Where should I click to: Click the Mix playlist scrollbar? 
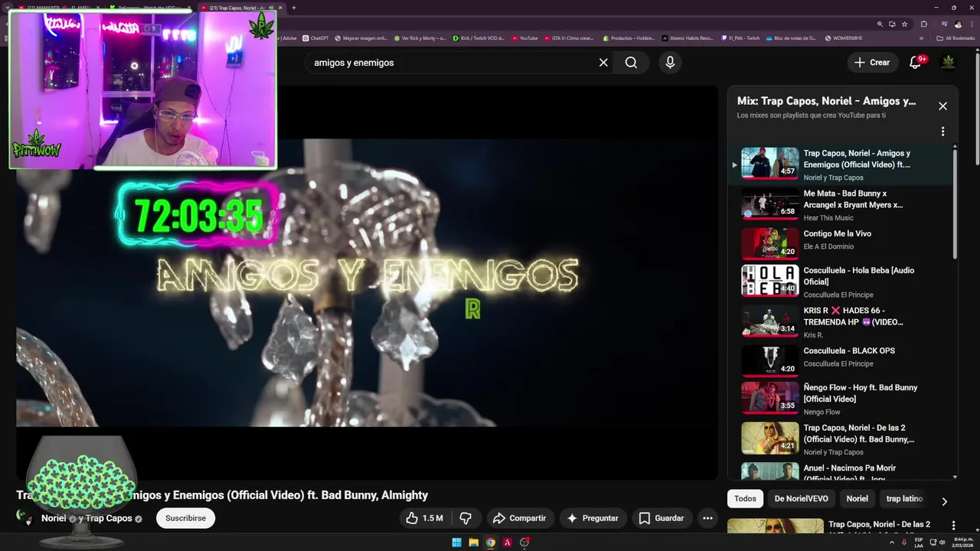[955, 203]
